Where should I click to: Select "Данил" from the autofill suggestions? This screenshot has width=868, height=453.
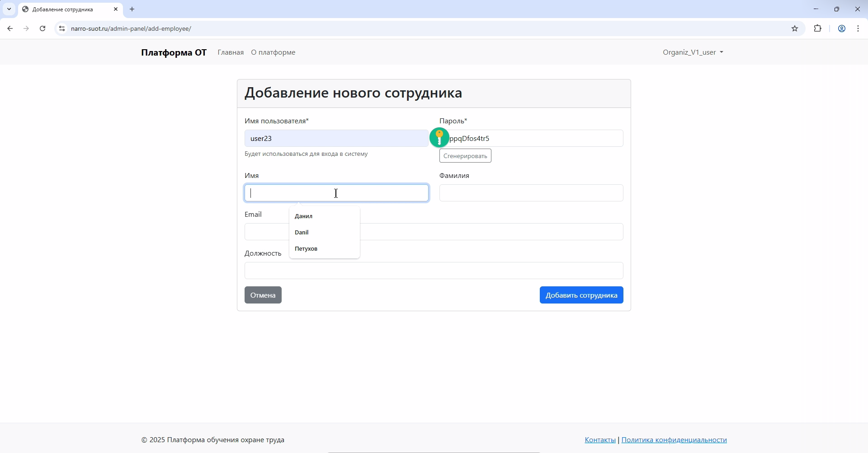[303, 216]
